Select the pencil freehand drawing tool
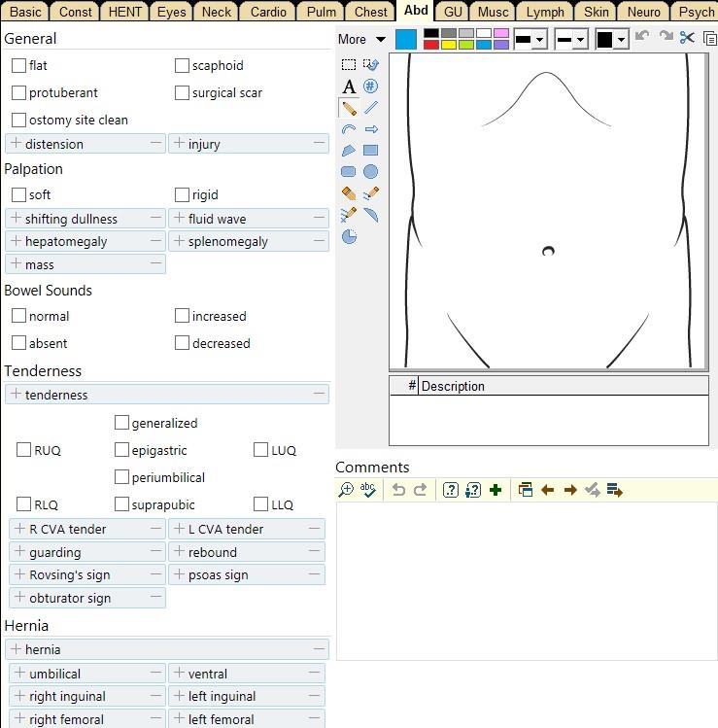718x728 pixels. click(349, 108)
